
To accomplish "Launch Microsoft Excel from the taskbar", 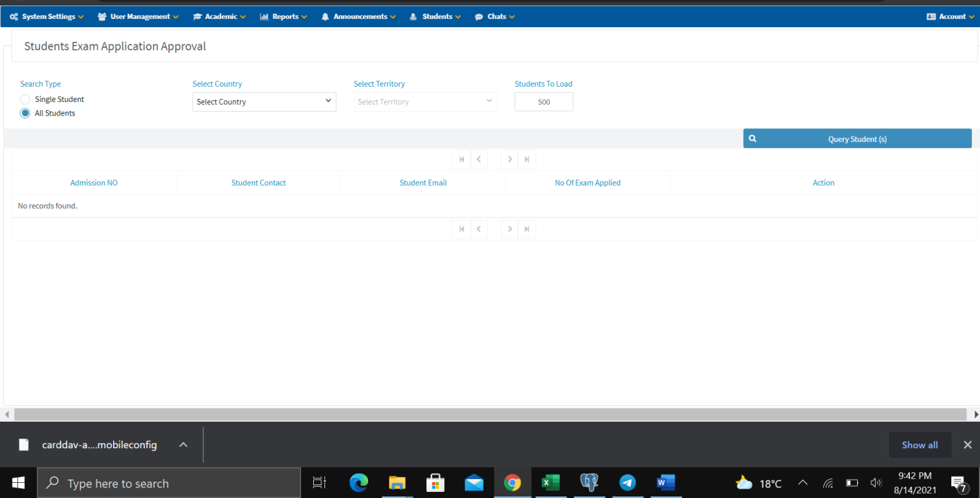I will pos(551,483).
